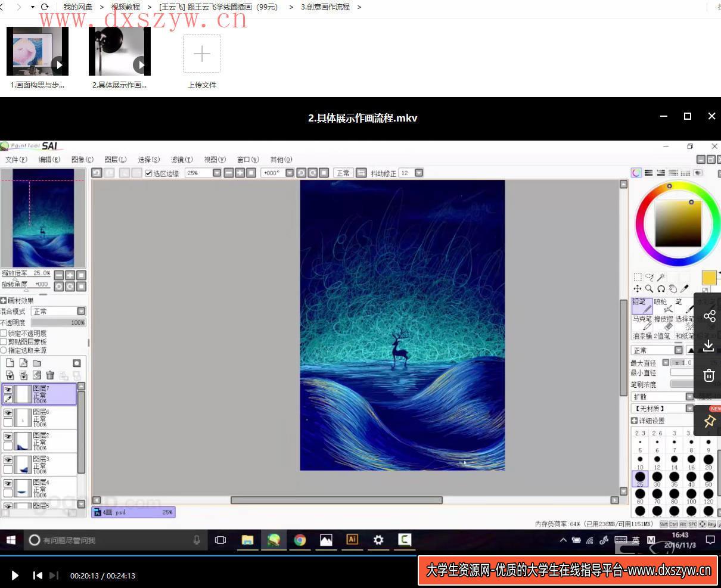Select the Pencil (铅笔) brush tool
The width and height of the screenshot is (721, 588).
(642, 306)
